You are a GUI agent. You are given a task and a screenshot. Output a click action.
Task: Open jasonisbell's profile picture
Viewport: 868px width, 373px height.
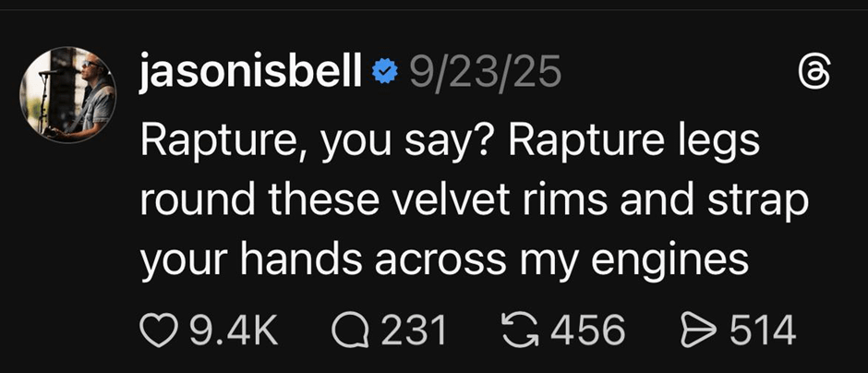[67, 95]
